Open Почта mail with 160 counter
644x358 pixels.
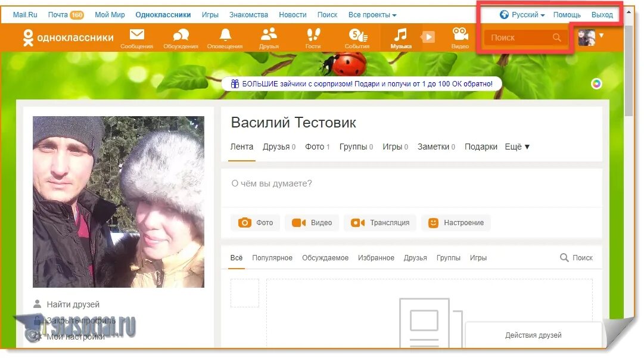coord(66,15)
